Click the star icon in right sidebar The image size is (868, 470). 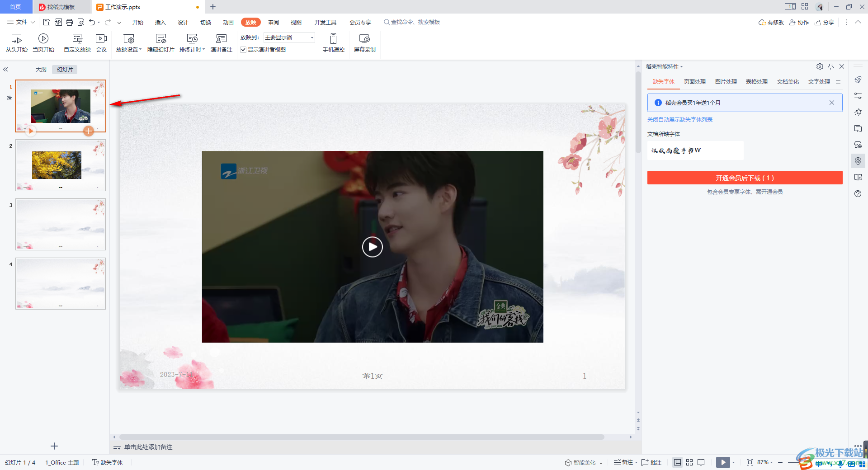[x=858, y=112]
